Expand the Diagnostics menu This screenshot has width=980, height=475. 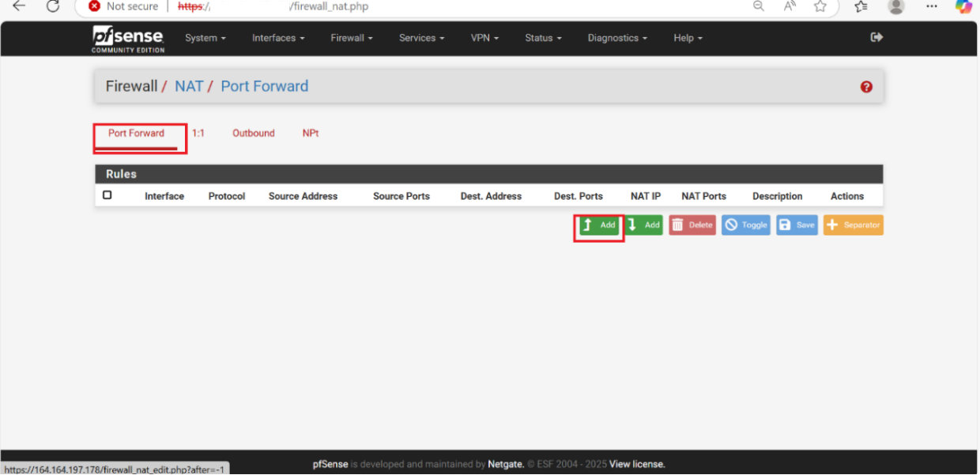pos(617,38)
